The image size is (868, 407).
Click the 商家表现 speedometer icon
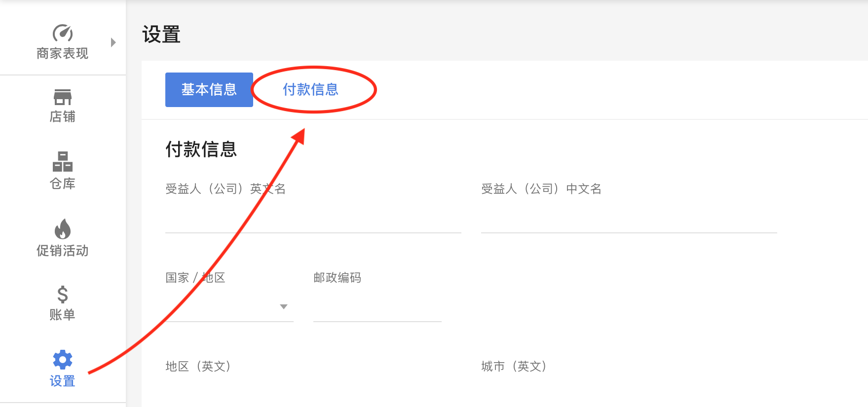(x=62, y=33)
